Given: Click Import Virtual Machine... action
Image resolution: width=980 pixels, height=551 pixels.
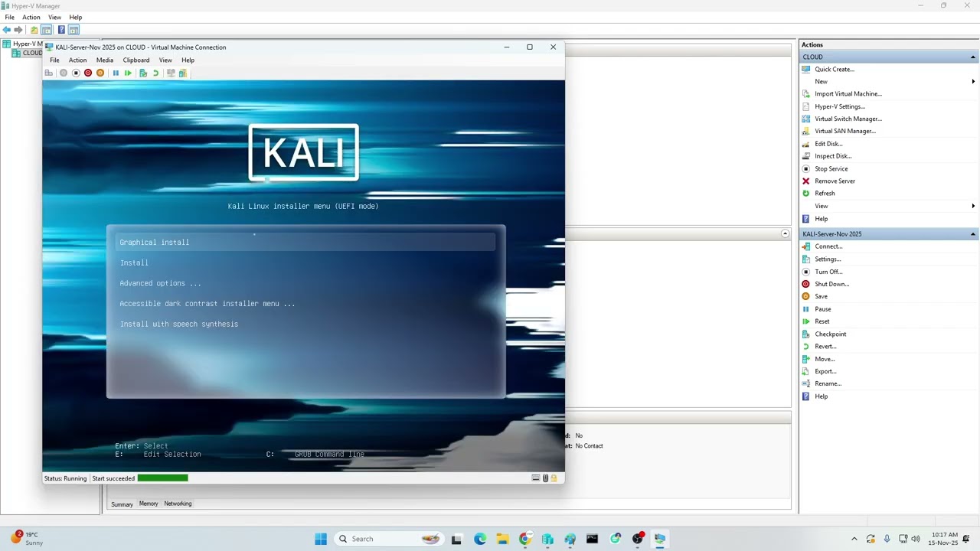Looking at the screenshot, I should [x=848, y=94].
